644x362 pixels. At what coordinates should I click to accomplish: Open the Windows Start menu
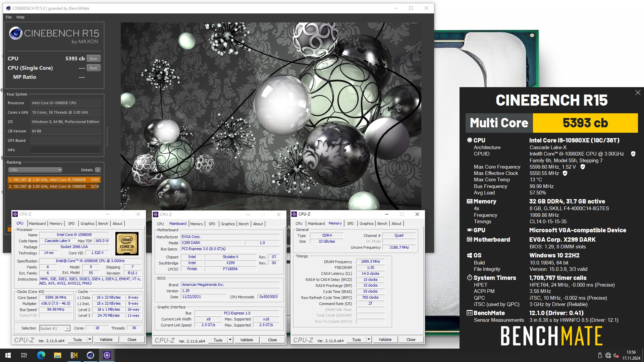click(8, 355)
